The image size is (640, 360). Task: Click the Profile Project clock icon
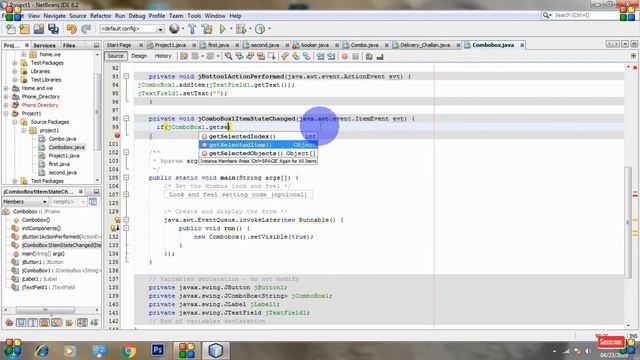click(x=260, y=29)
